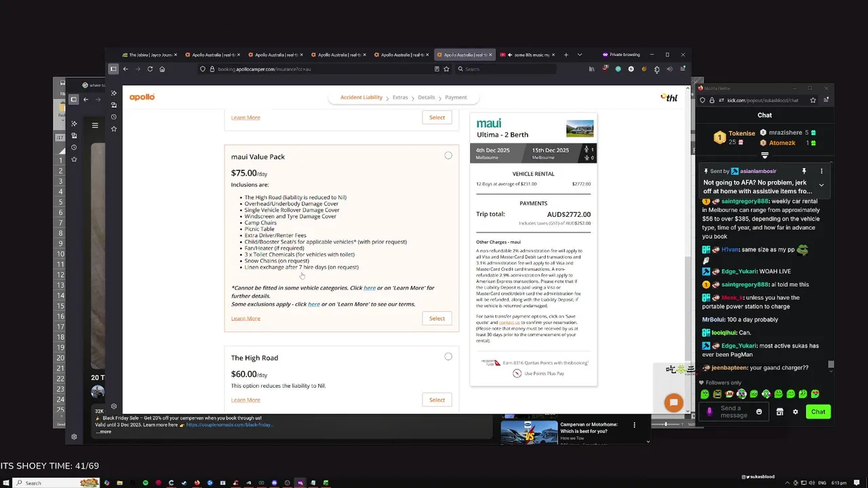Go to Payment step
This screenshot has height=488, width=868.
[456, 98]
